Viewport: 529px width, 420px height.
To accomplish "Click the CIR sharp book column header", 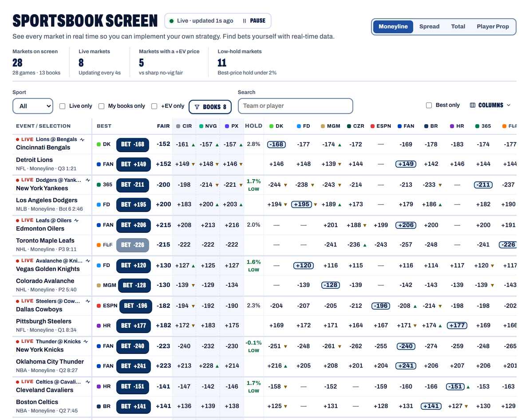I will [x=184, y=126].
